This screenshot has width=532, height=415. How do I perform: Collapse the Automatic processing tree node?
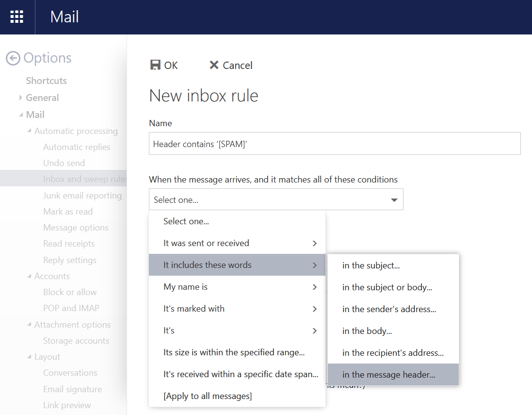(x=30, y=131)
